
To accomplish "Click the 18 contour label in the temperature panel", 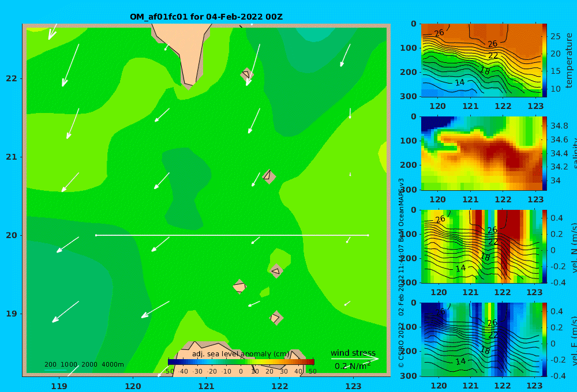I will [x=485, y=70].
